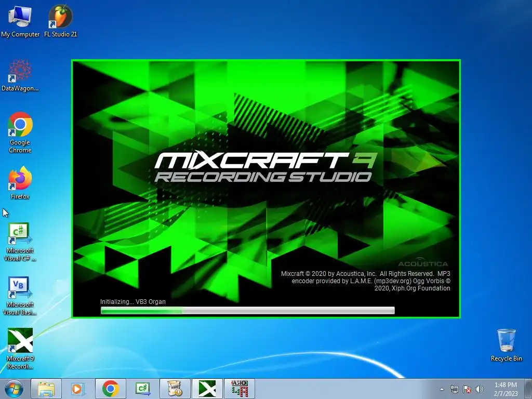Viewport: 532px width, 399px height.
Task: Click the Show Desktop strip
Action: (x=528, y=389)
